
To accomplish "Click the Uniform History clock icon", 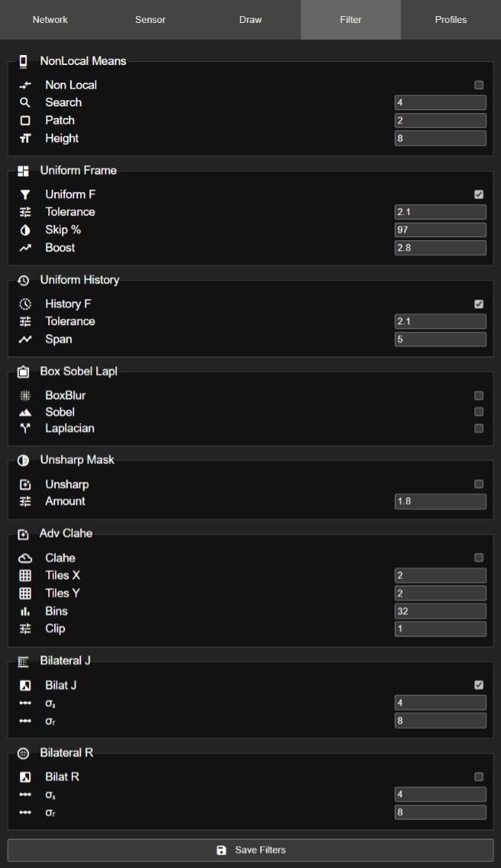I will 24,280.
